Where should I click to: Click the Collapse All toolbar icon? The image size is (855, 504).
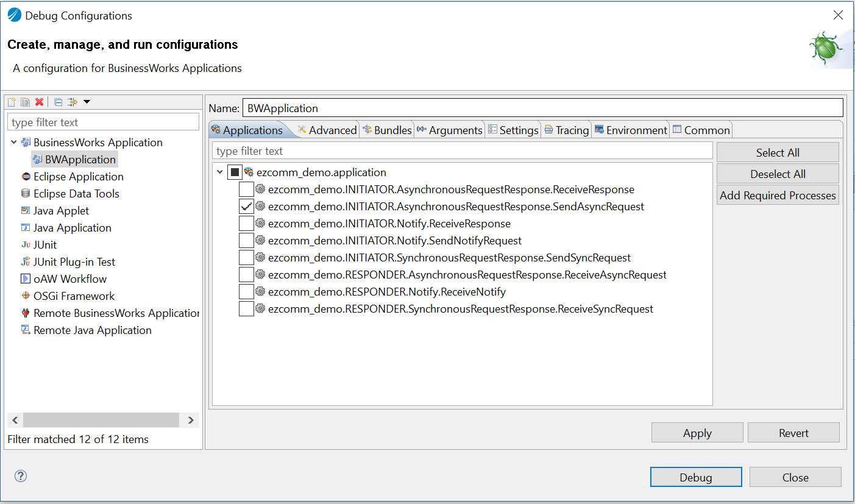click(58, 102)
